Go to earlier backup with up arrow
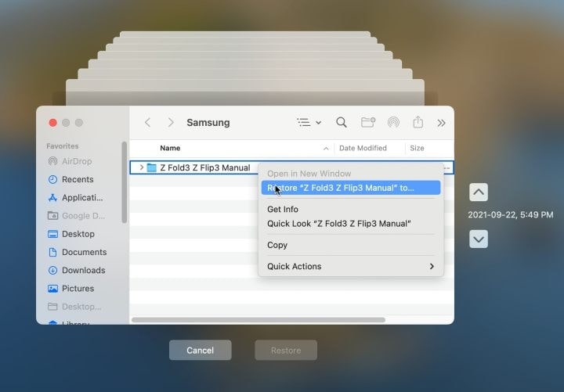Image resolution: width=564 pixels, height=392 pixels. coord(479,192)
